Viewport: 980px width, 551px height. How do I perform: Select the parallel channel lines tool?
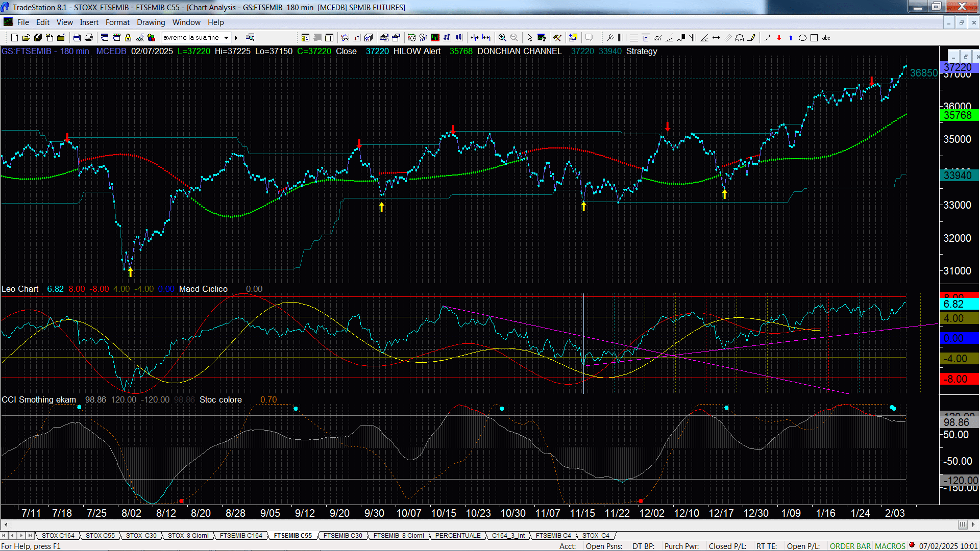728,38
